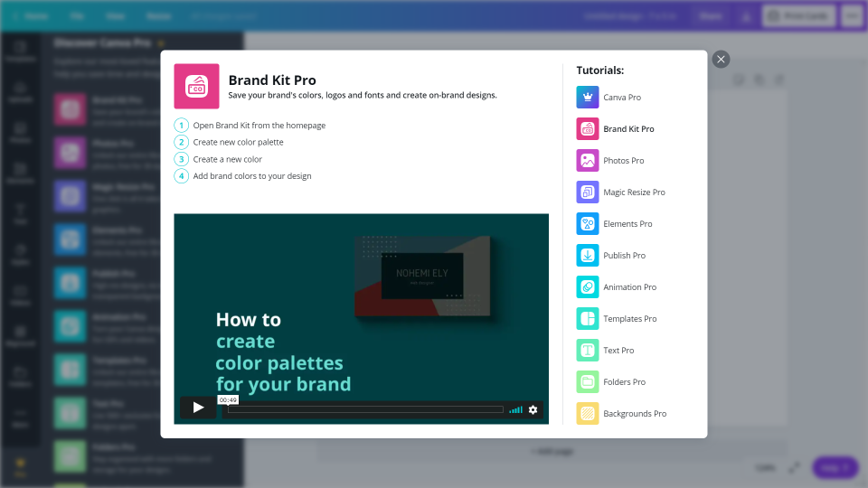Image resolution: width=868 pixels, height=488 pixels.
Task: Click the number 3 step circle
Action: (181, 159)
